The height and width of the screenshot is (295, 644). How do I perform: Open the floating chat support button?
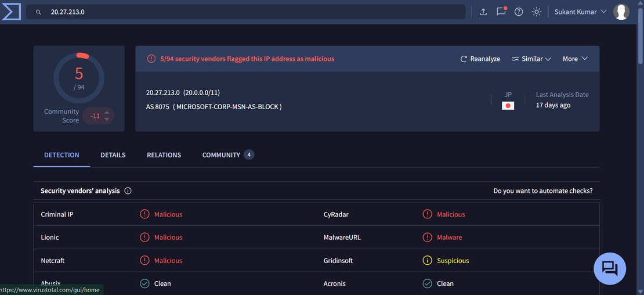tap(609, 268)
